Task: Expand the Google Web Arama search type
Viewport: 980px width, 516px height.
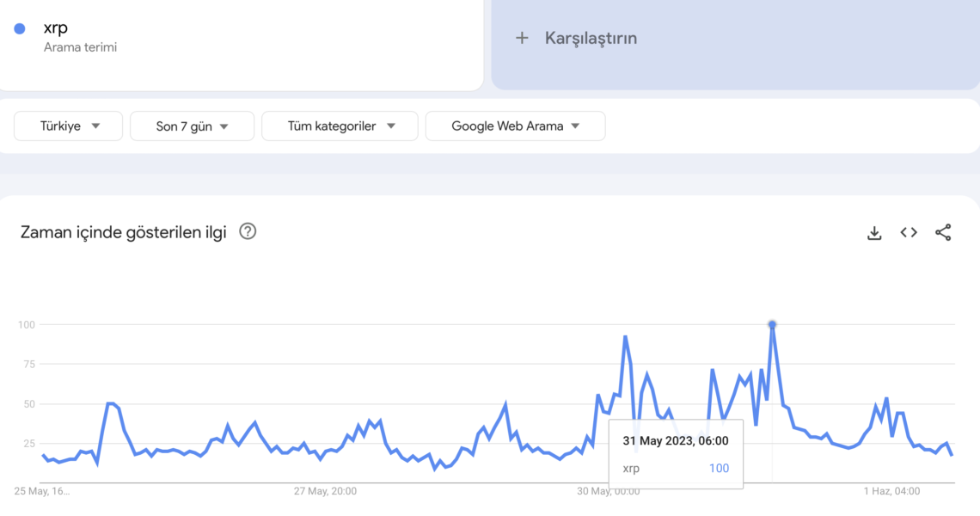Action: pos(515,126)
